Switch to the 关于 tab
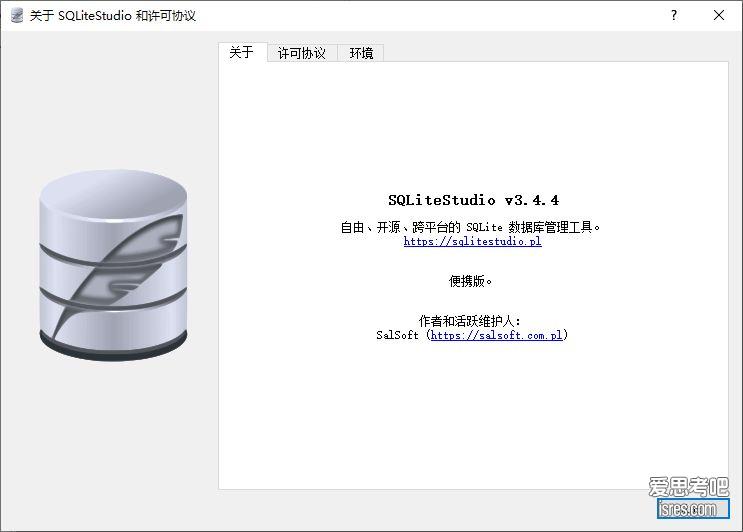The image size is (743, 532). pyautogui.click(x=242, y=52)
